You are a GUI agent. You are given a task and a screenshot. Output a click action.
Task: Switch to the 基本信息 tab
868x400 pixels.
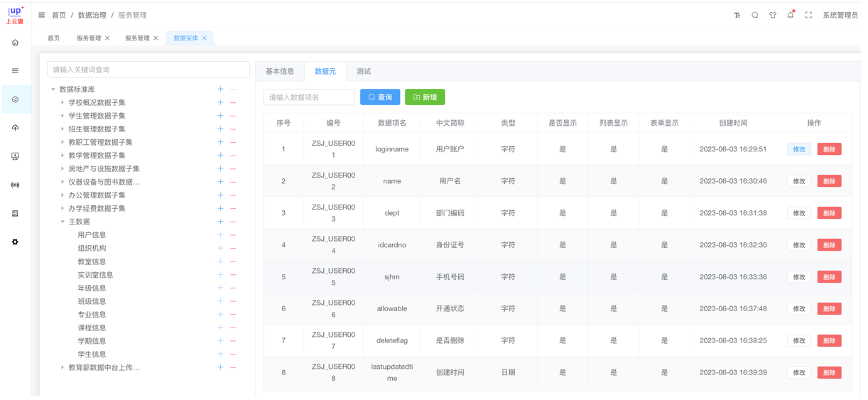click(280, 71)
